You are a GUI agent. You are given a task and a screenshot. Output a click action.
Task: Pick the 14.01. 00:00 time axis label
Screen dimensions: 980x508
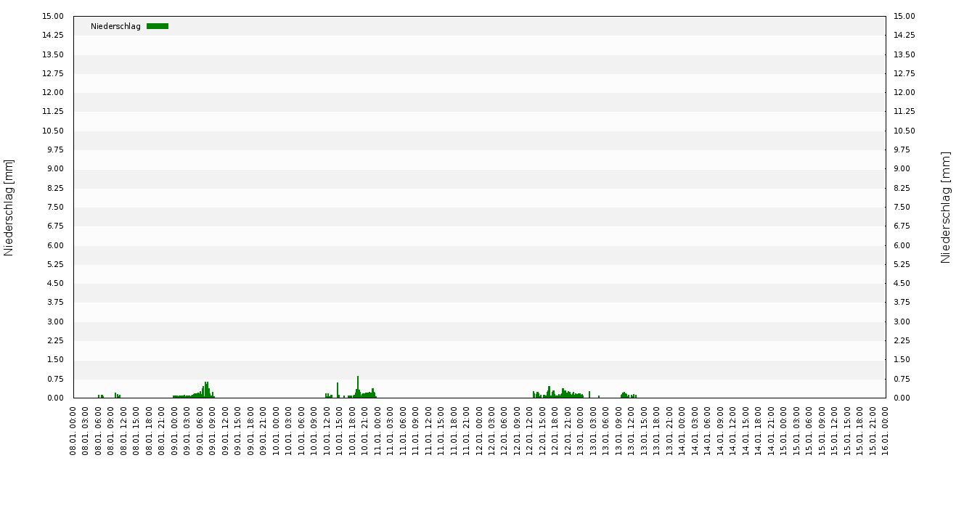pos(682,431)
